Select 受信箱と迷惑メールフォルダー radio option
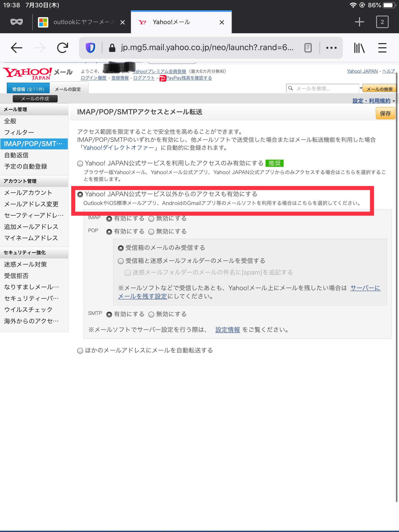 [121, 261]
